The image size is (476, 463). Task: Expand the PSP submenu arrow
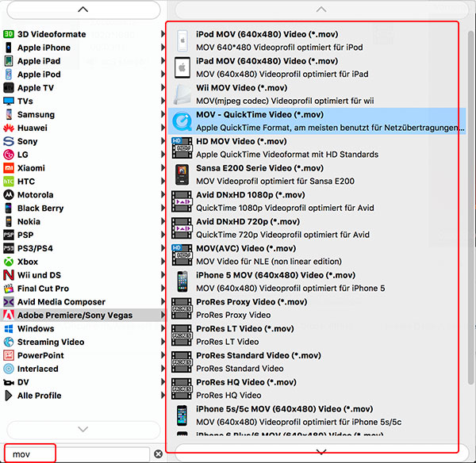pyautogui.click(x=163, y=235)
